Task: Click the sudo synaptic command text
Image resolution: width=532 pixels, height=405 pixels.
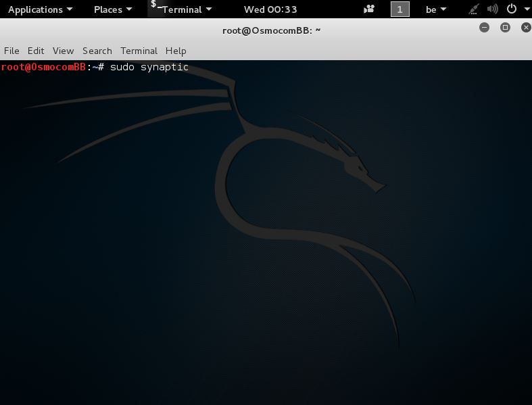Action: point(149,67)
